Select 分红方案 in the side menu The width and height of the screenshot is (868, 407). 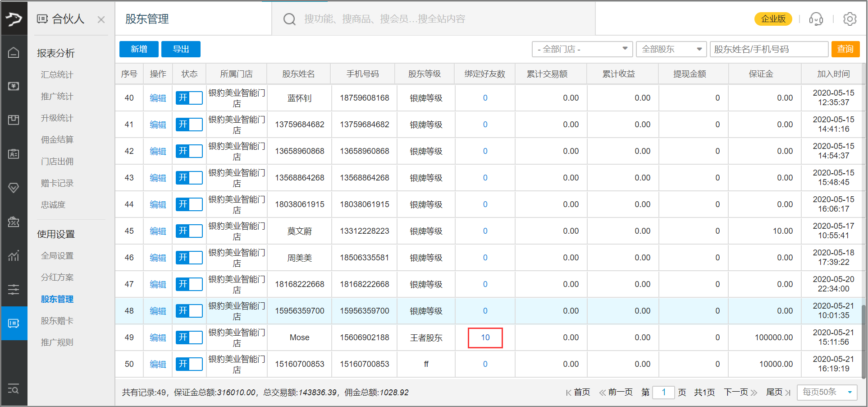click(x=57, y=277)
